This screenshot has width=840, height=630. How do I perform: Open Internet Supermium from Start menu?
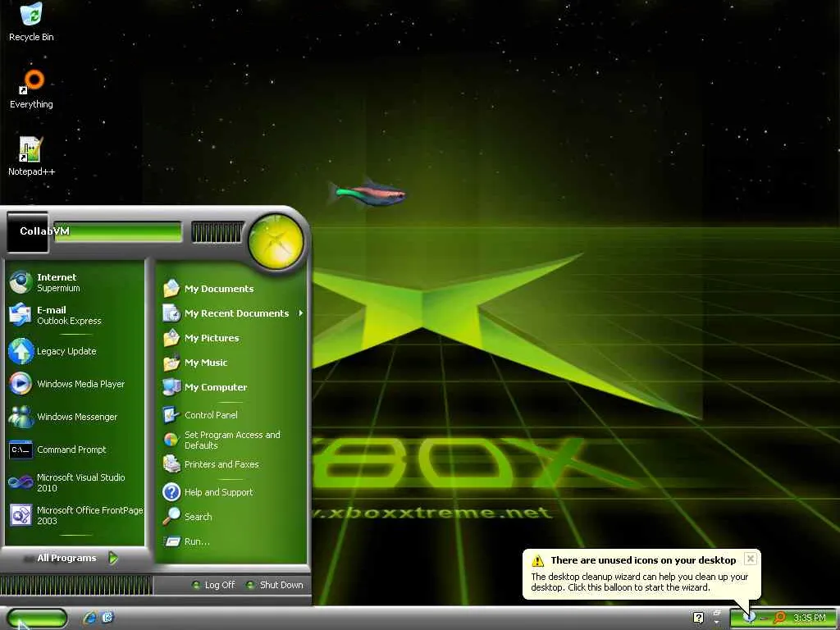point(75,282)
